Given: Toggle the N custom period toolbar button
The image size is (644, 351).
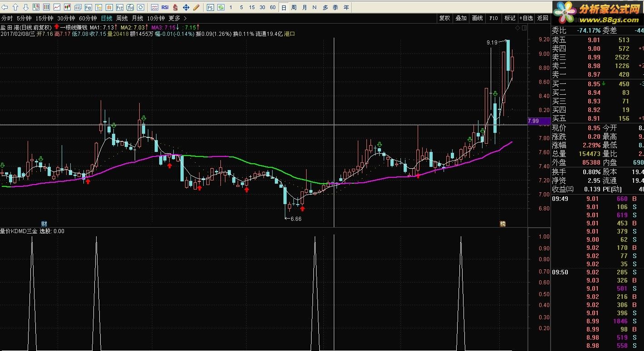Looking at the screenshot, I should pyautogui.click(x=315, y=7).
